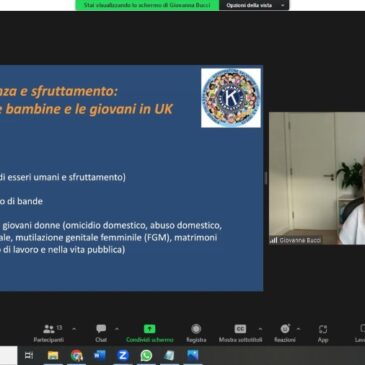This screenshot has height=365, width=365.
Task: Start recording with the Registra button
Action: click(x=196, y=333)
